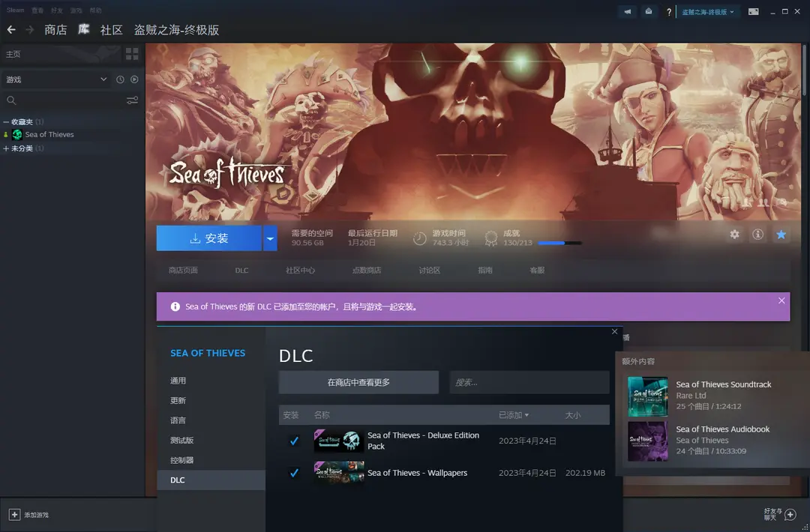Open the 游戏 menu in menu bar
Screen dimensions: 810x532
[76, 10]
